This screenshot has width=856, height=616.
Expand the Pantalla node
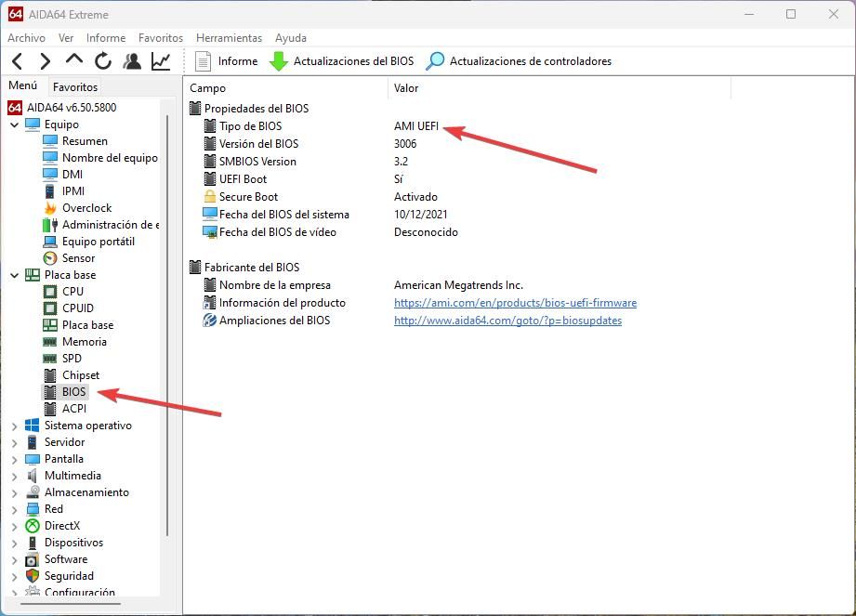(15, 459)
